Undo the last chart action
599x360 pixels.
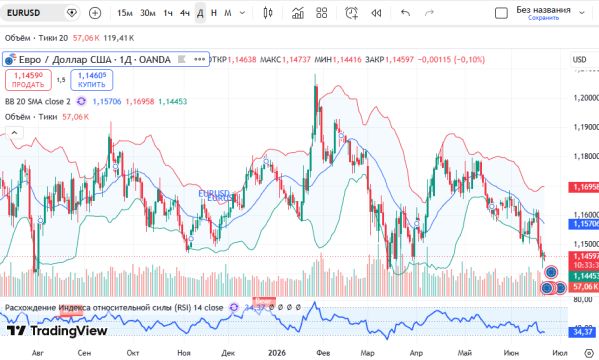(405, 13)
